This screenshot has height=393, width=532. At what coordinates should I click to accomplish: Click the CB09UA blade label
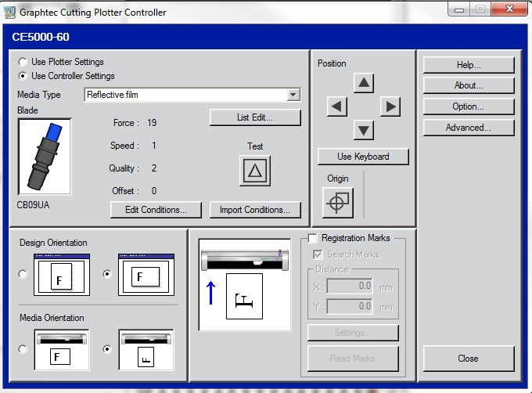coord(33,205)
